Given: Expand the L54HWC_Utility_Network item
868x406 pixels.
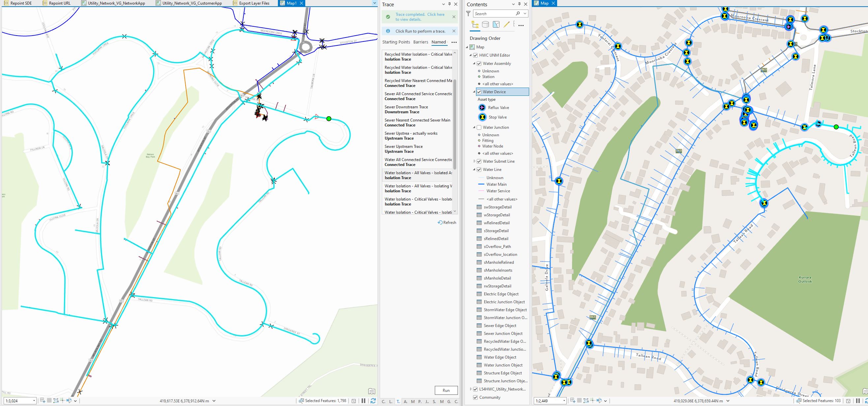Looking at the screenshot, I should pos(471,389).
